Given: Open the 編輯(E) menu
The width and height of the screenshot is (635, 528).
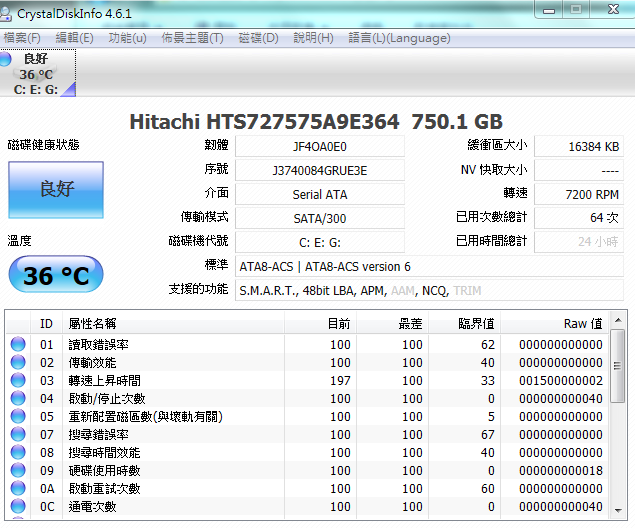Looking at the screenshot, I should (74, 38).
